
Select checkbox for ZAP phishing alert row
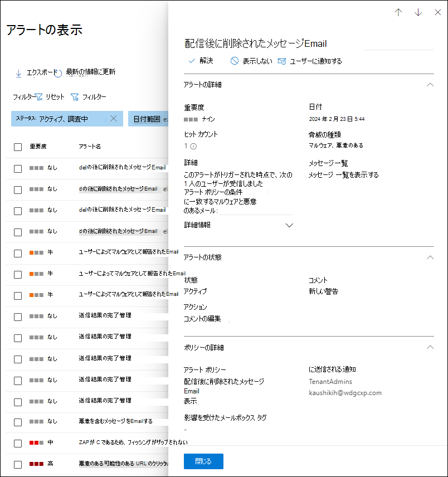(18, 443)
